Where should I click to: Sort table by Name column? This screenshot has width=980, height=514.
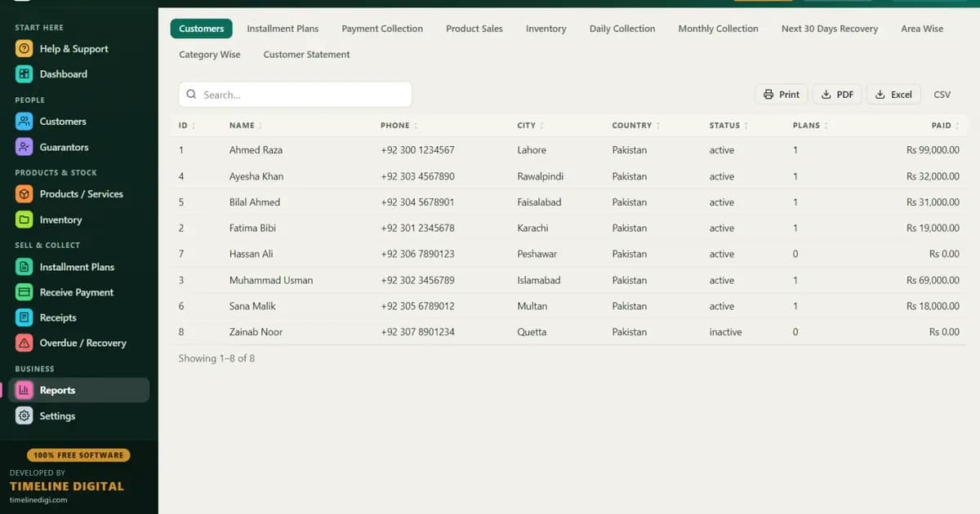point(245,126)
